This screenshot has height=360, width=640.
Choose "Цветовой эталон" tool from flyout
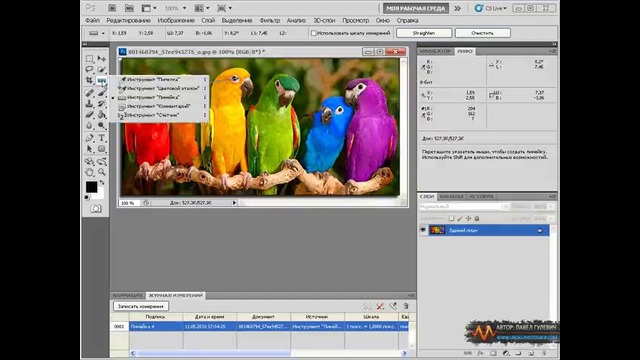(x=162, y=88)
